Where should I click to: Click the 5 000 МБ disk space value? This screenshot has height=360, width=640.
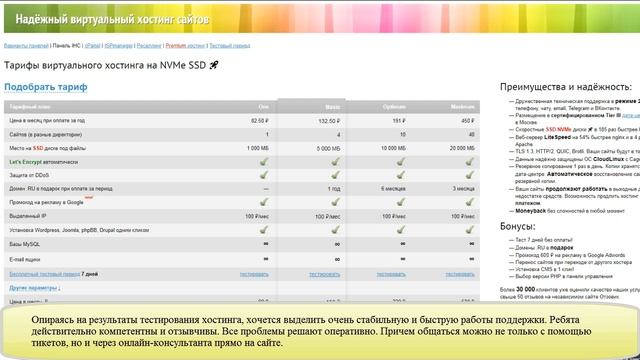[328, 149]
